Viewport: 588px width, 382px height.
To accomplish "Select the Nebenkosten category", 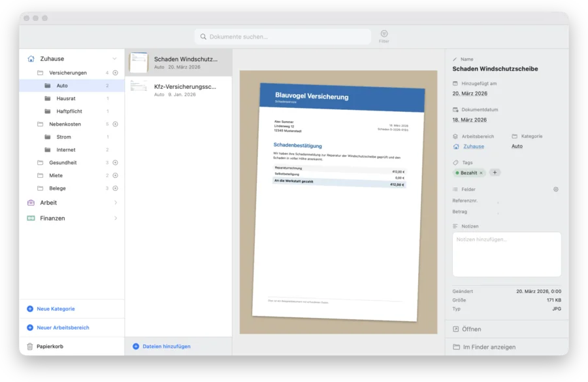I will pyautogui.click(x=72, y=124).
